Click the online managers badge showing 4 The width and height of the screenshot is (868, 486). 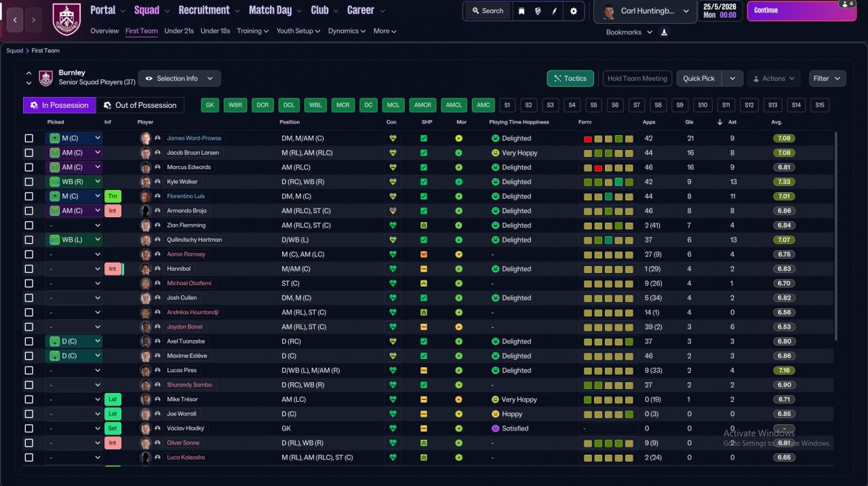pos(847,4)
